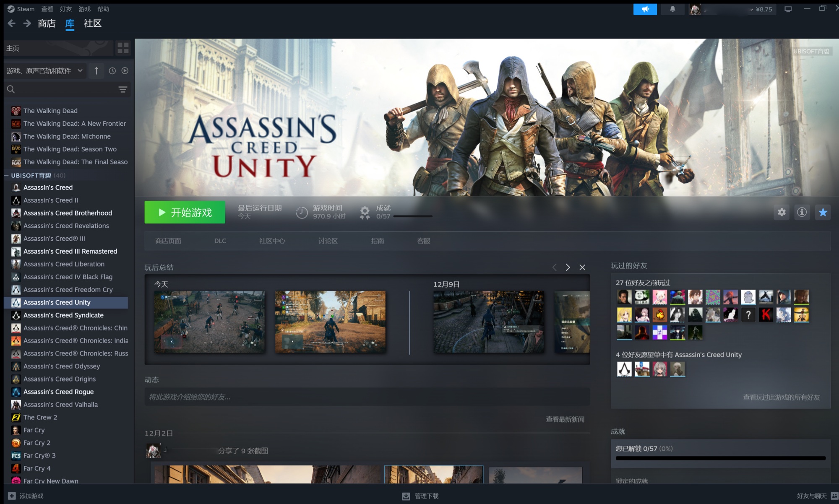Open wallet balance account dropdown
The height and width of the screenshot is (504, 839).
pyautogui.click(x=761, y=9)
